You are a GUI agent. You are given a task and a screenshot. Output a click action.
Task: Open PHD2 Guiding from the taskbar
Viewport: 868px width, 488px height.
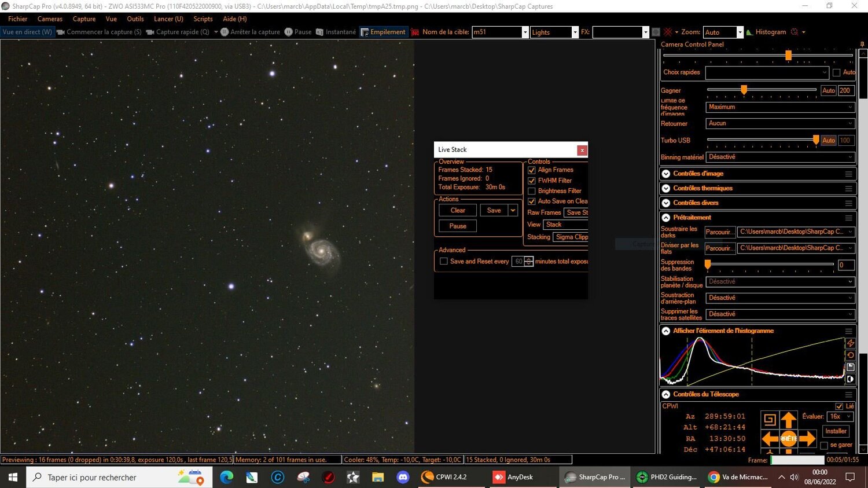click(x=667, y=477)
